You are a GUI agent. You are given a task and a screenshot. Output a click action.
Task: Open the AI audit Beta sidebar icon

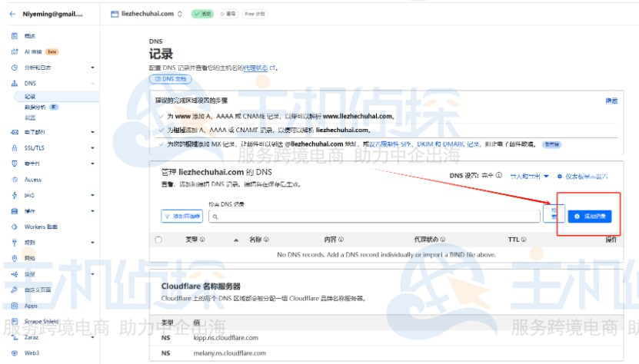(15, 51)
